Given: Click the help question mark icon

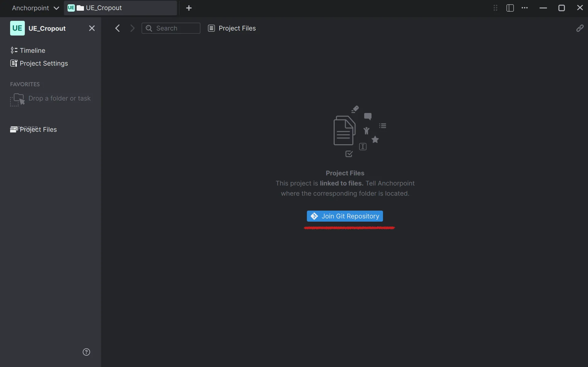Looking at the screenshot, I should 86,352.
